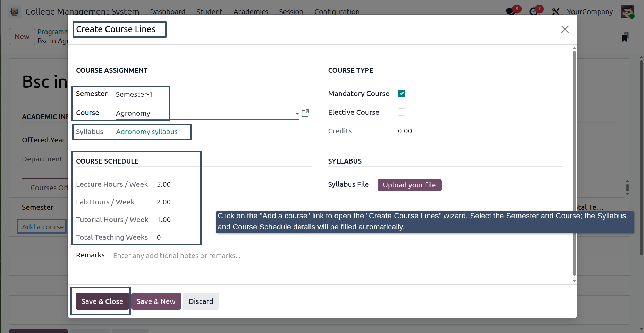This screenshot has width=644, height=333.
Task: Open the Semester field showing Semester-1
Action: point(134,94)
